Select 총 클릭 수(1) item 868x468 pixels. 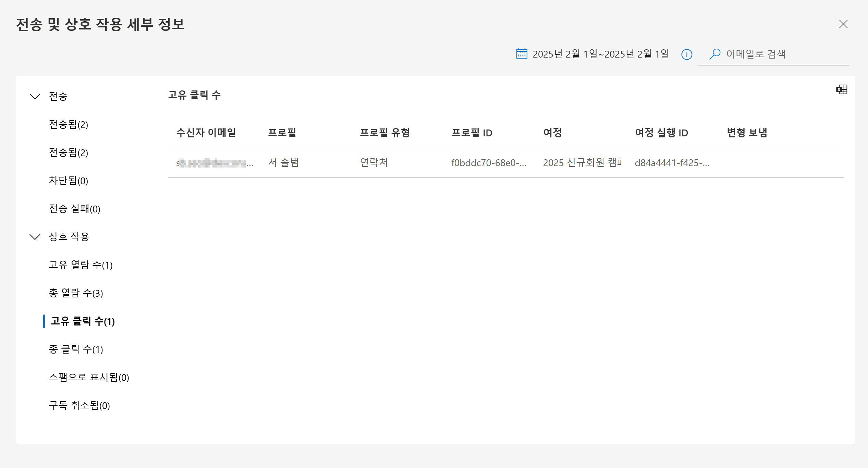(76, 349)
